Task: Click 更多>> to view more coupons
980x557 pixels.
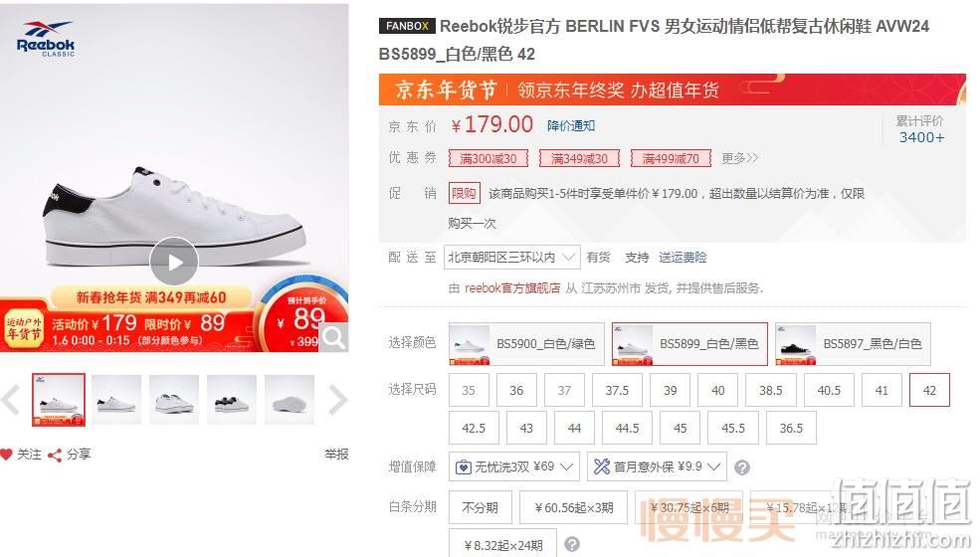Action: pyautogui.click(x=740, y=158)
